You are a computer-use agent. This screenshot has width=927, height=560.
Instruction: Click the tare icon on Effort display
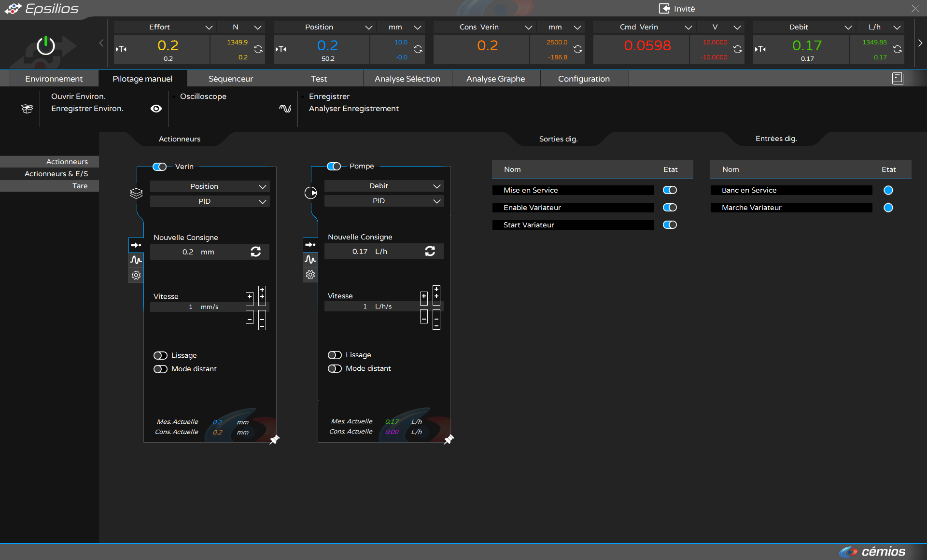point(121,49)
